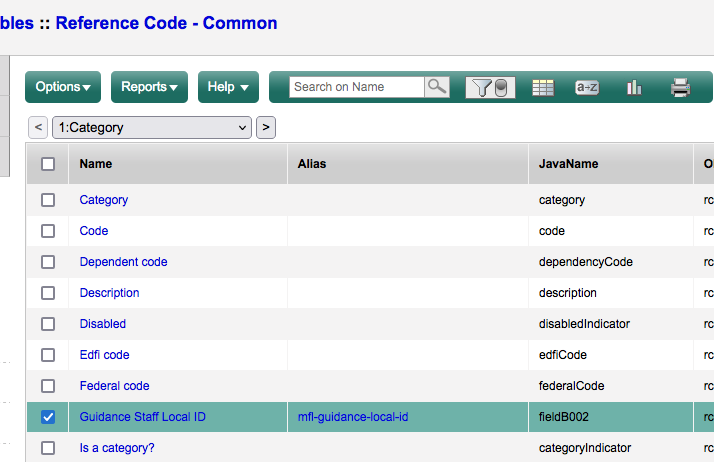Click the bar chart icon
Viewport: 714px width, 462px height.
tap(634, 88)
